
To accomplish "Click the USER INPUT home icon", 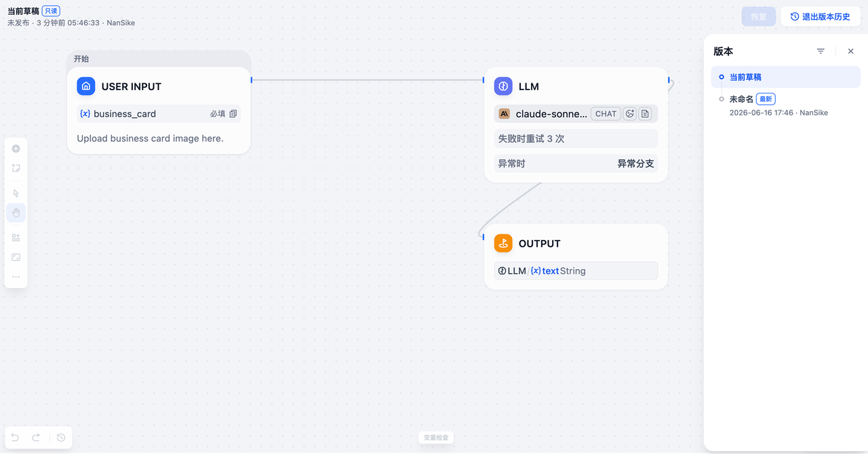I will coord(86,86).
